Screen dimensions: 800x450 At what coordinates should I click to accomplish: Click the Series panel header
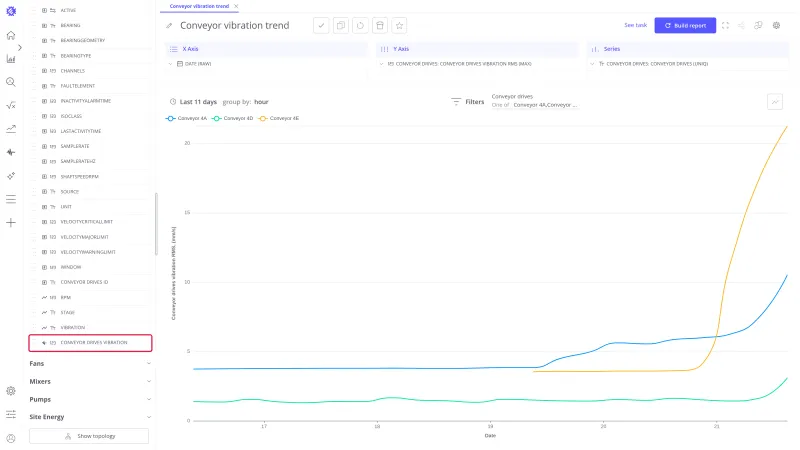pos(688,49)
